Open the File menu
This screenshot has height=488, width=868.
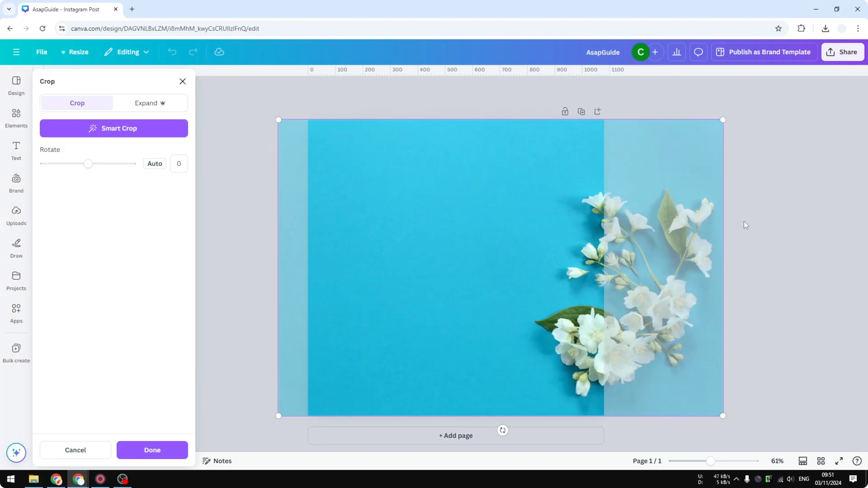click(42, 52)
